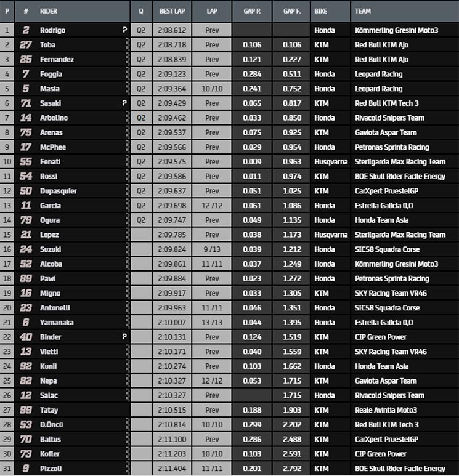Click BOE Skull Rider Facile Energy for Rossi
The width and height of the screenshot is (459, 476).
(x=400, y=176)
